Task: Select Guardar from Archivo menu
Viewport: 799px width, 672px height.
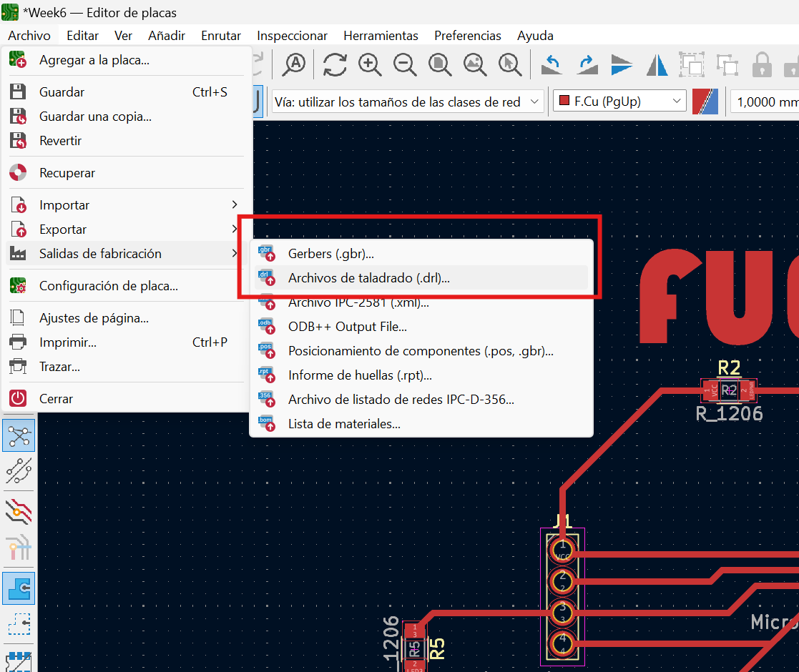Action: pyautogui.click(x=127, y=92)
